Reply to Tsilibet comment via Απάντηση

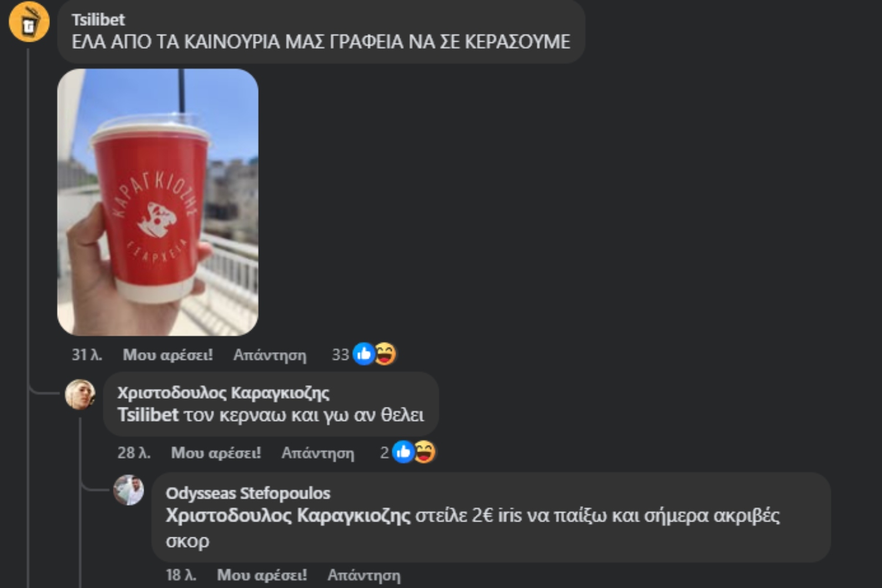[x=270, y=355]
